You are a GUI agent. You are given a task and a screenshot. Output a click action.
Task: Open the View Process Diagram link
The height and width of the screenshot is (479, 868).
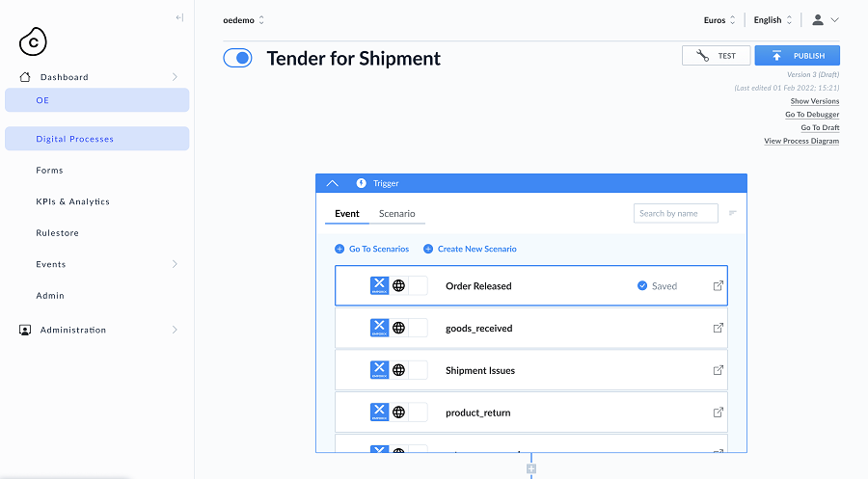tap(800, 141)
